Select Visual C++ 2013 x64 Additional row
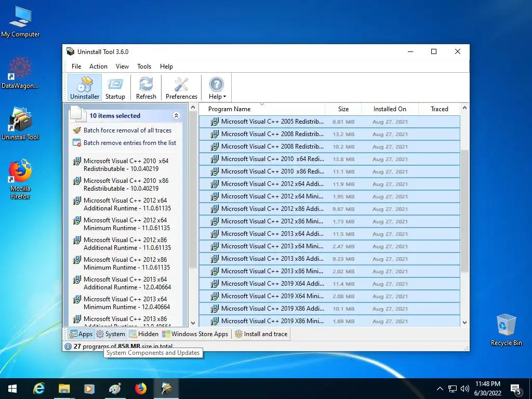The image size is (532, 399). [x=329, y=234]
